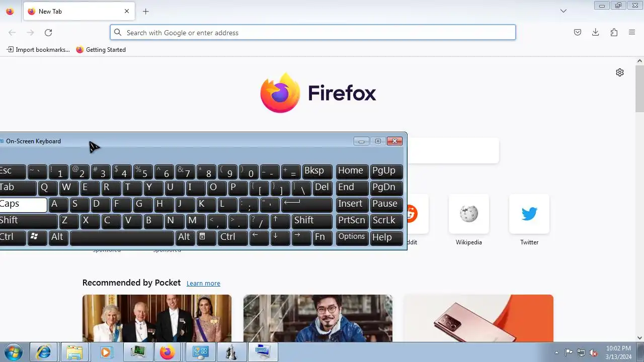Click On-Screen Keyboard taskbar icon
Viewport: 644px width, 362px height.
click(263, 352)
